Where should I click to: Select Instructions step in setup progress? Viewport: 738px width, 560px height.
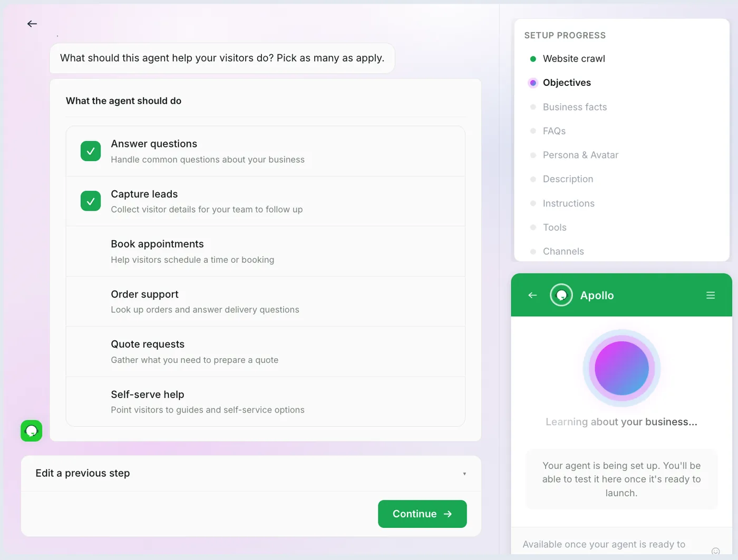[x=568, y=203]
